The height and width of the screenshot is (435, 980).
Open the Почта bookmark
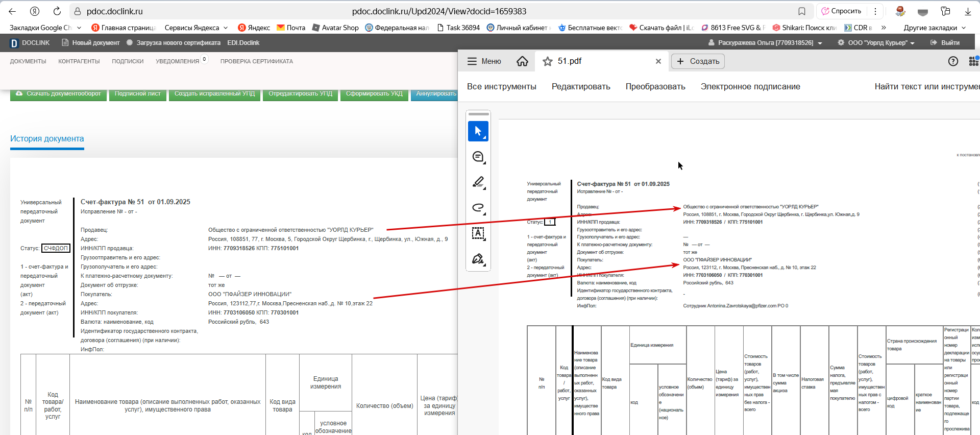click(291, 28)
